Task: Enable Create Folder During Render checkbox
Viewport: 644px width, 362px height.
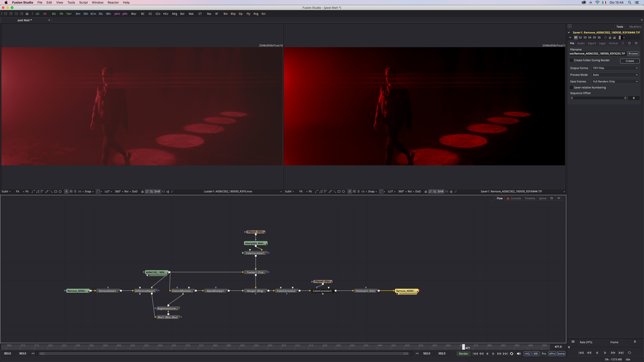Action: 572,60
